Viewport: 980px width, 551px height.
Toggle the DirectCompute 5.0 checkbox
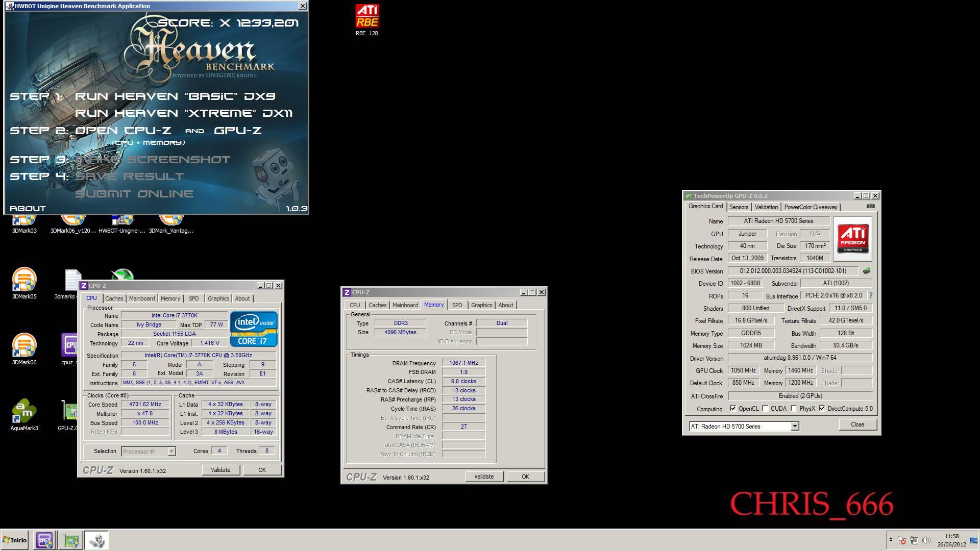(822, 409)
